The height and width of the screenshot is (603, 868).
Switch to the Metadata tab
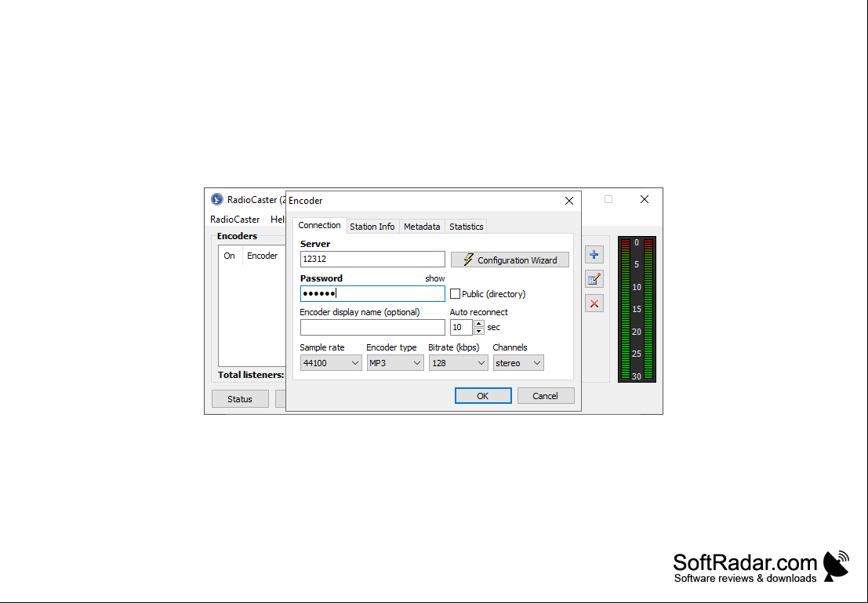[422, 227]
